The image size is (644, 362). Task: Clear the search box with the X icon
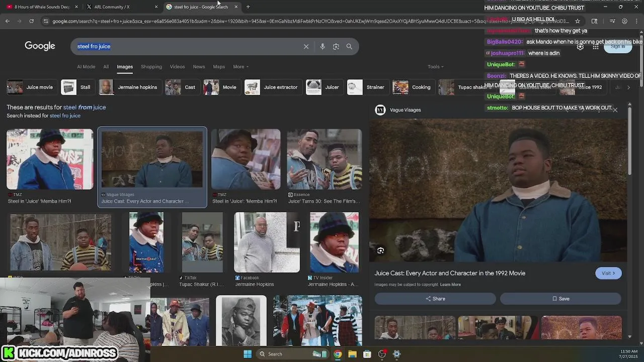(306, 46)
